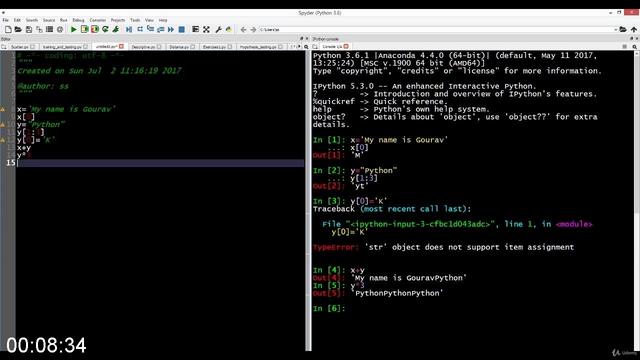Open the View menu

click(x=149, y=20)
